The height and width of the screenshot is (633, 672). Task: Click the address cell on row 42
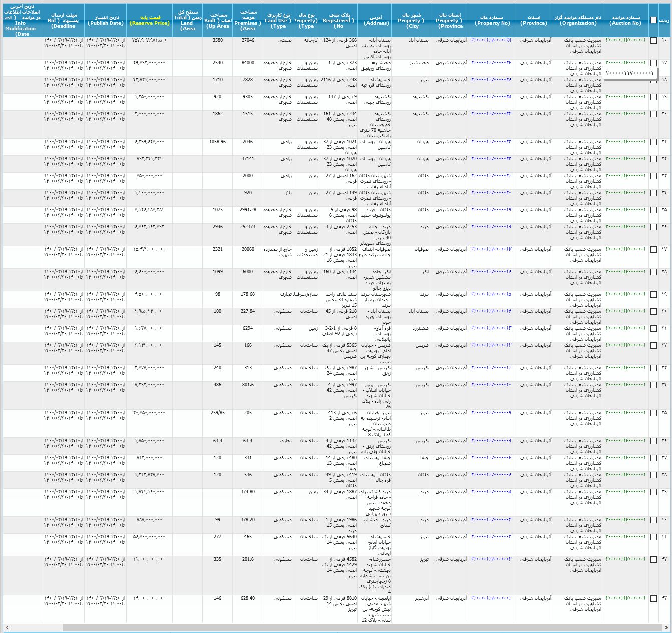(376, 576)
